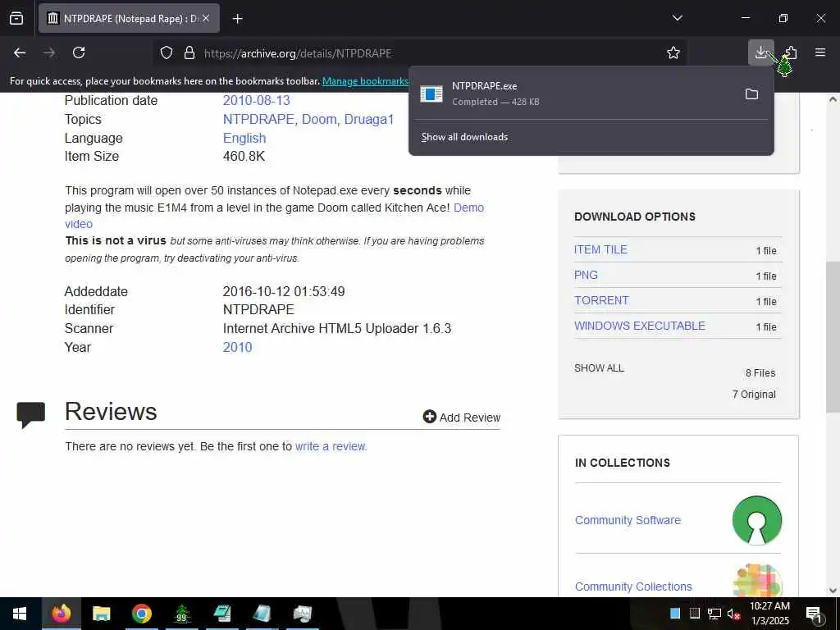The height and width of the screenshot is (630, 840).
Task: Open a new tab
Action: (x=238, y=19)
